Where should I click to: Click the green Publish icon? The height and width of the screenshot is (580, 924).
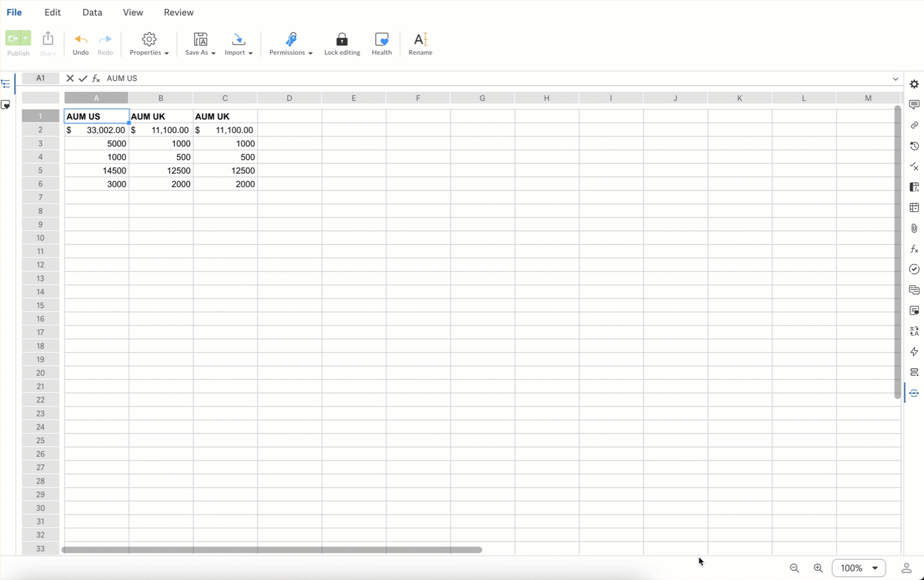pyautogui.click(x=13, y=39)
